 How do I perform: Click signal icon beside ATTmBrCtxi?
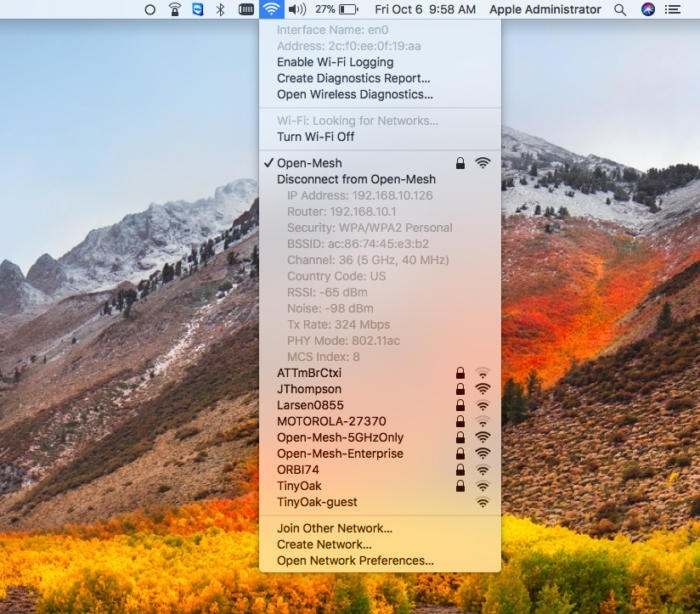483,373
